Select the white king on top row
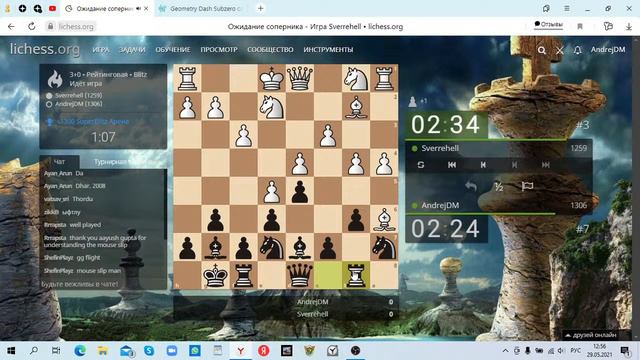 [271, 78]
